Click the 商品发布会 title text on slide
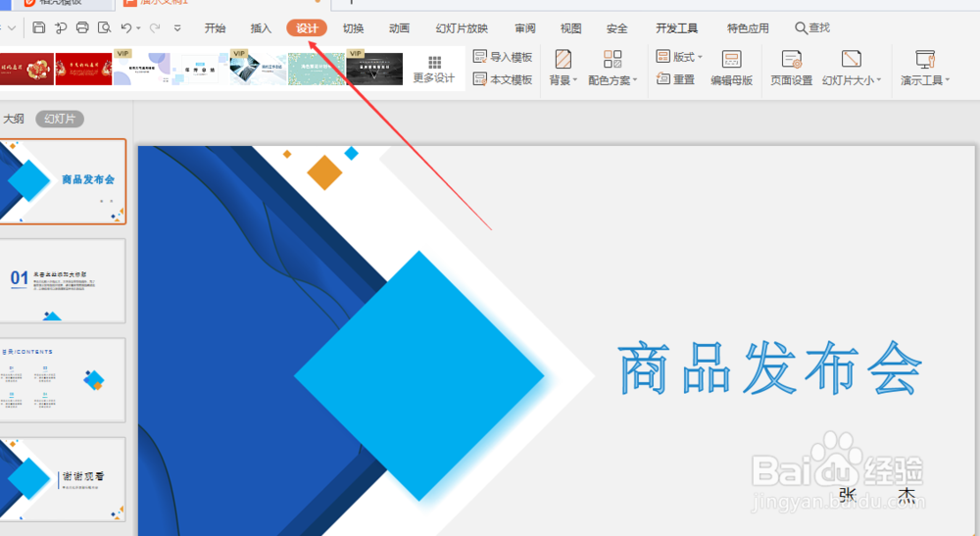Image resolution: width=980 pixels, height=536 pixels. click(x=770, y=368)
